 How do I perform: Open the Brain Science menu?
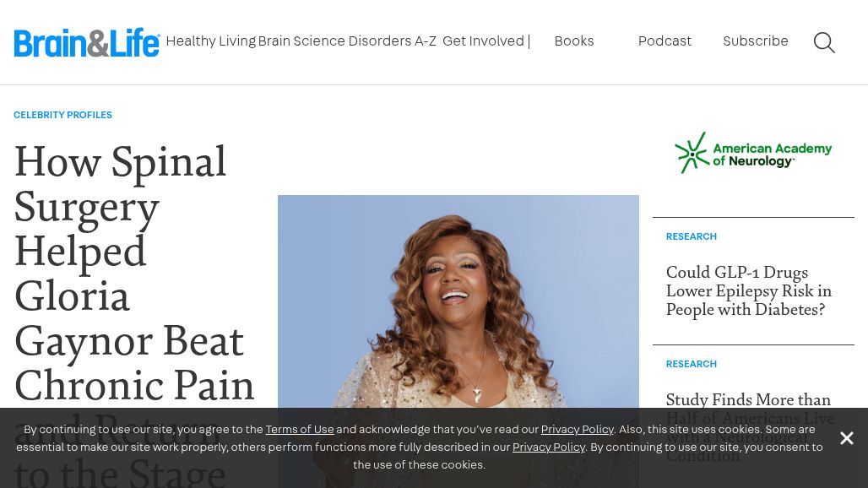point(301,41)
